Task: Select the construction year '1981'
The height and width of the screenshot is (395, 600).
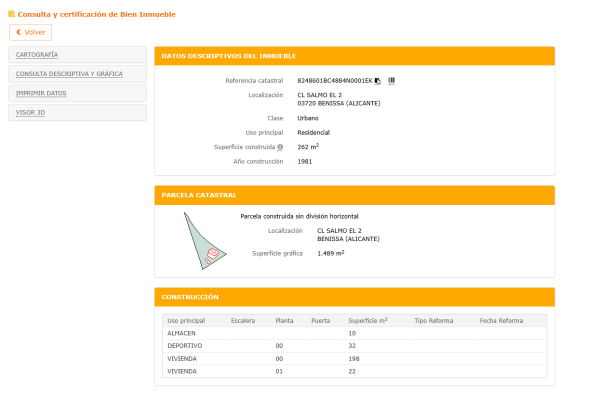Action: (x=305, y=162)
